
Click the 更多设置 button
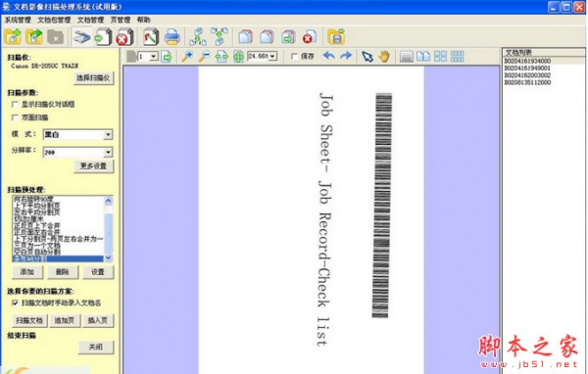point(93,166)
